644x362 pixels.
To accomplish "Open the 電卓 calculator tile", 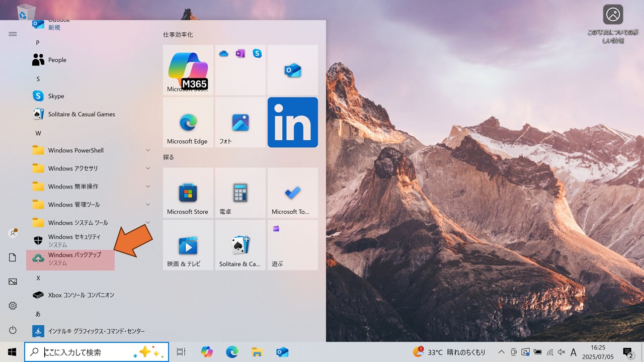I will coord(240,193).
